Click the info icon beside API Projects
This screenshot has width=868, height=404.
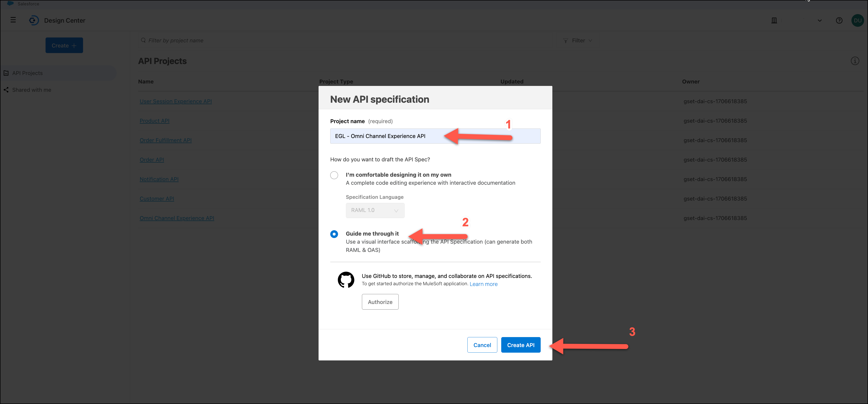pyautogui.click(x=855, y=61)
